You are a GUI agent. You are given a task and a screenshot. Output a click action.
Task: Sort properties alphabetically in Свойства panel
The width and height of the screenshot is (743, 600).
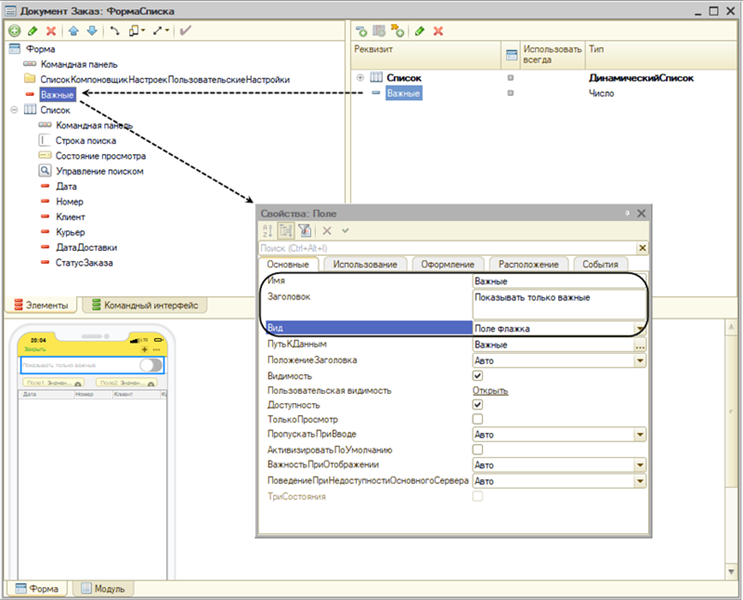tap(267, 230)
